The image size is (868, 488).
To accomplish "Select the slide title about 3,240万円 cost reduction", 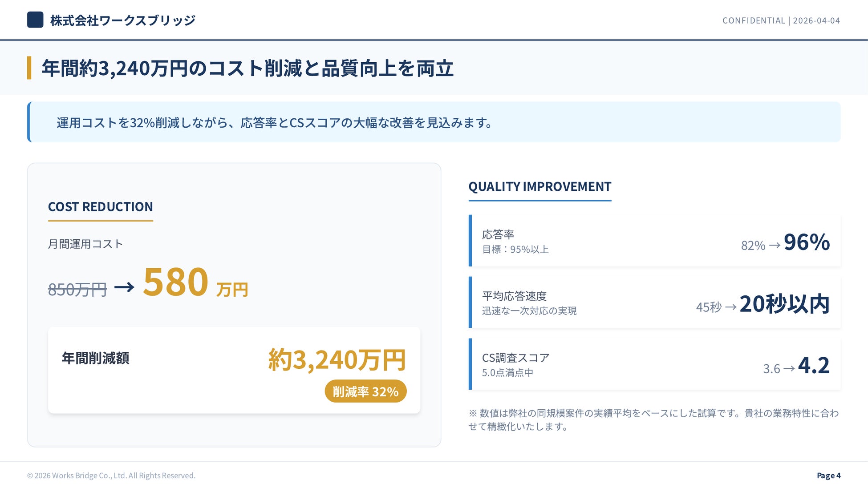I will [x=247, y=69].
